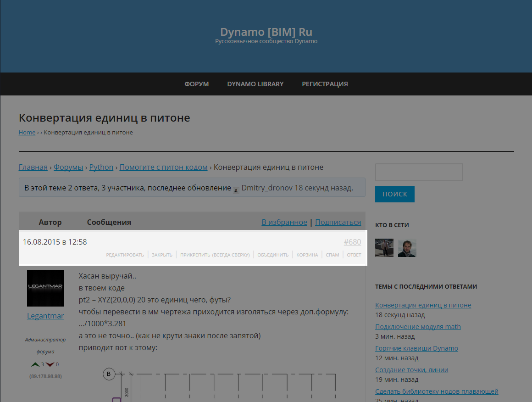Open the second online user's portrait avatar

point(407,247)
